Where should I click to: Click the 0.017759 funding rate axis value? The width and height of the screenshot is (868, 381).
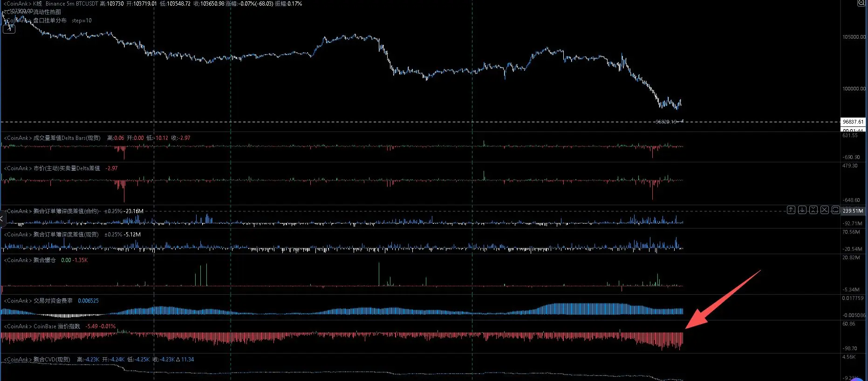point(853,298)
